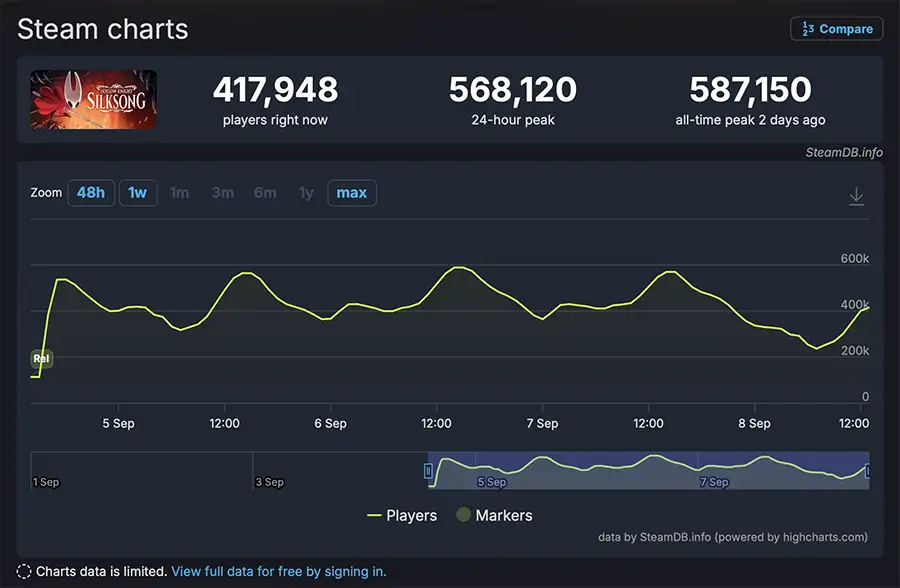Toggle the Markers series in the legend
This screenshot has height=588, width=900.
[x=494, y=516]
